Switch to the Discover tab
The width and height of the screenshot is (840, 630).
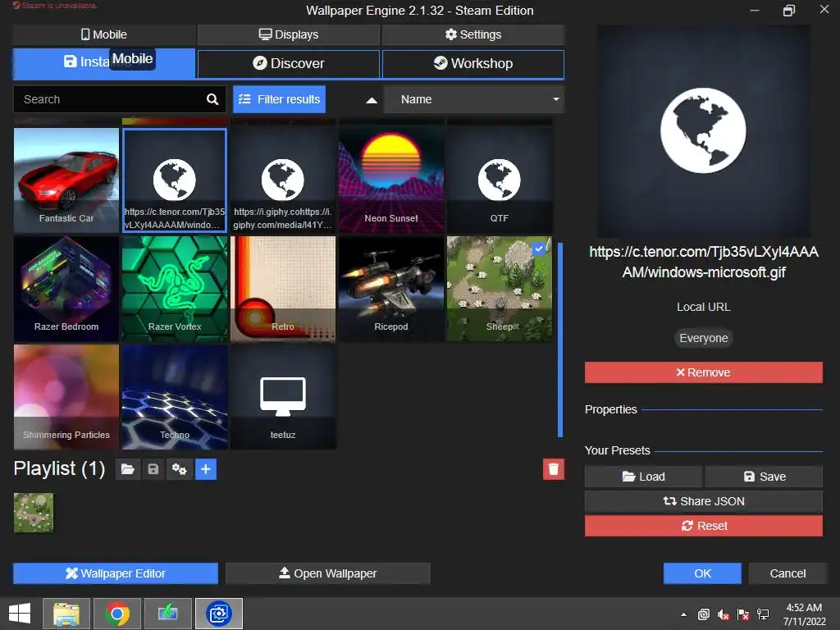[x=289, y=63]
